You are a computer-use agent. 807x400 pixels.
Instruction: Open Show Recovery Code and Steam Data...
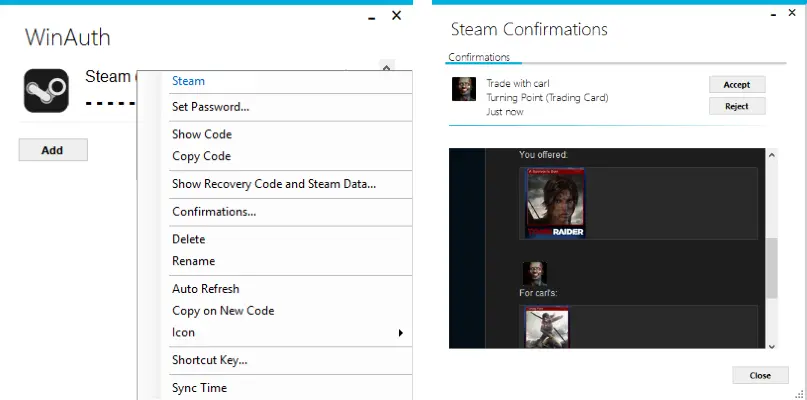tap(274, 184)
